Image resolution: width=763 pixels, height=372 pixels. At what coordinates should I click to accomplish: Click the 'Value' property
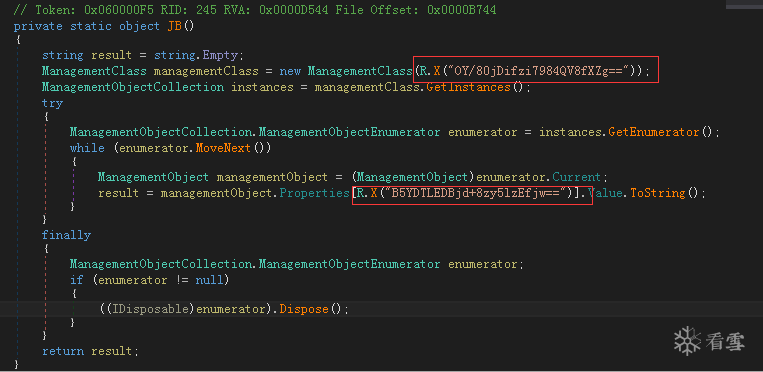pyautogui.click(x=605, y=193)
